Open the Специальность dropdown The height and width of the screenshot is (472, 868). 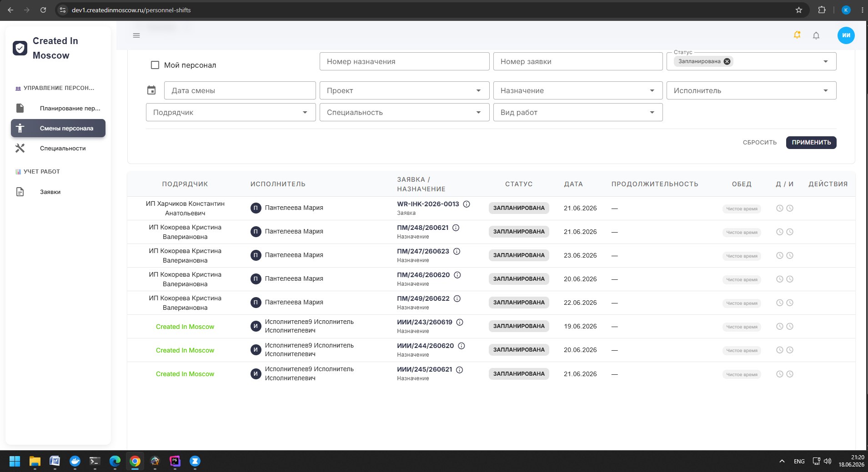pos(404,112)
